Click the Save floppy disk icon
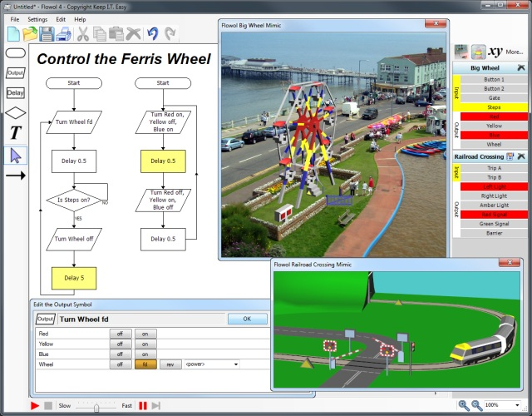532x416 pixels. (48, 34)
